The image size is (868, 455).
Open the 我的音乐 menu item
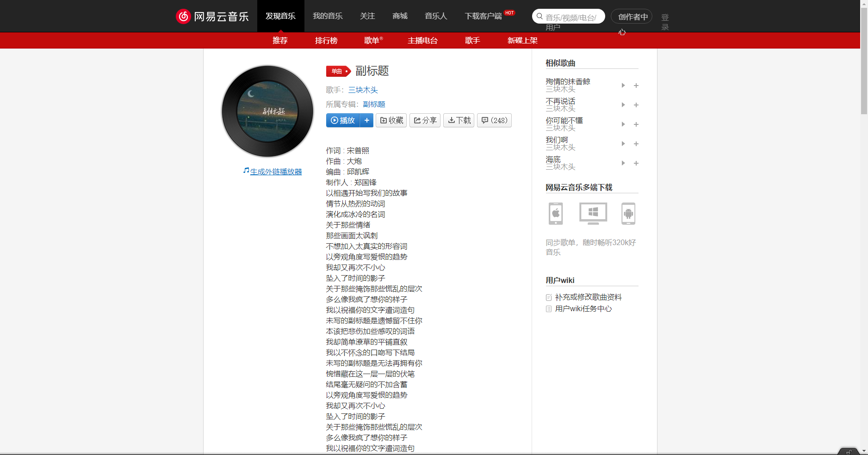click(327, 16)
